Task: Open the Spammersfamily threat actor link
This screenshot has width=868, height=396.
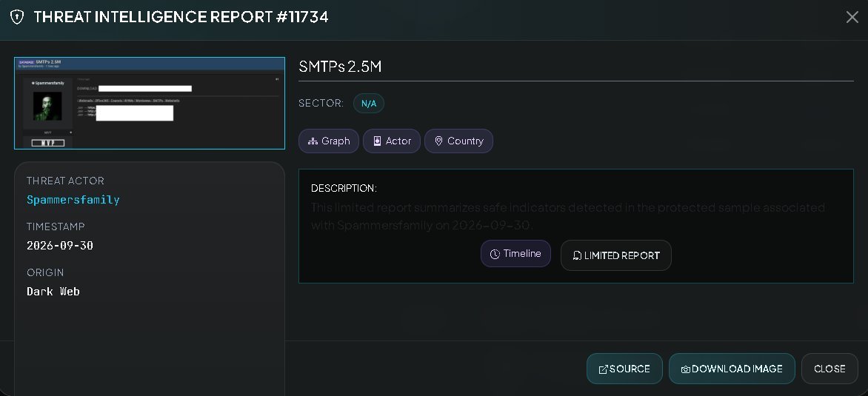Action: (x=73, y=200)
